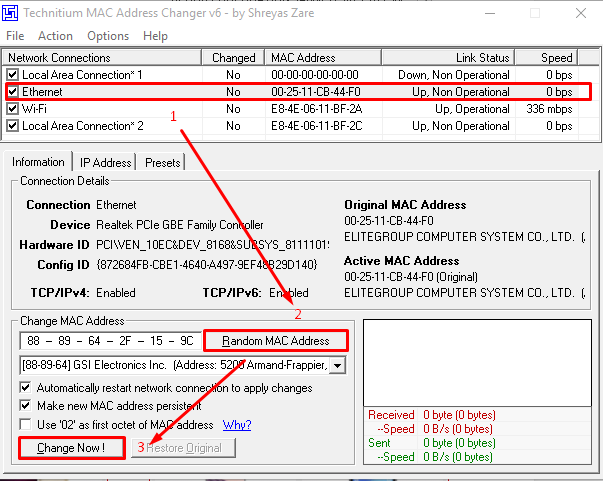Image resolution: width=603 pixels, height=481 pixels.
Task: Minimize the MAC Address Changer window
Action: tap(490, 13)
